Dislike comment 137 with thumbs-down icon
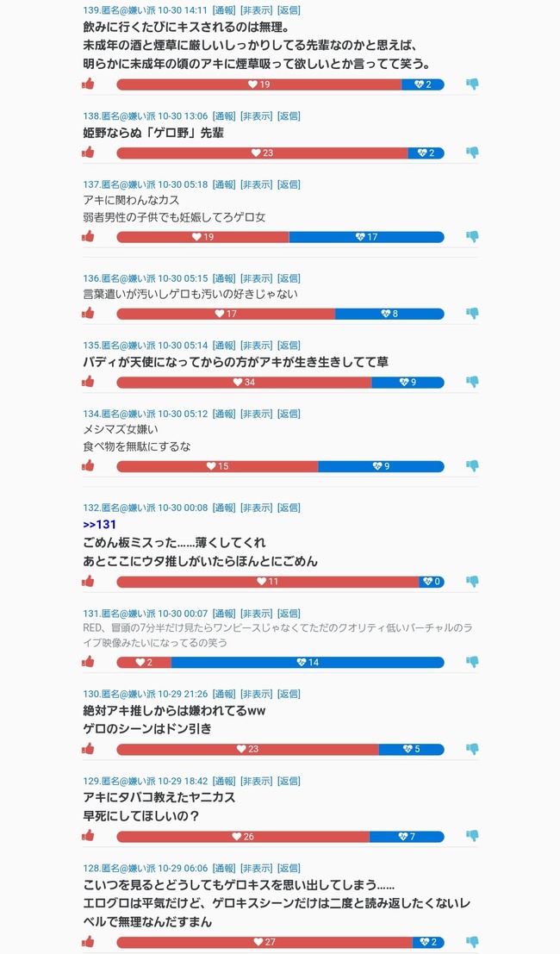 472,237
